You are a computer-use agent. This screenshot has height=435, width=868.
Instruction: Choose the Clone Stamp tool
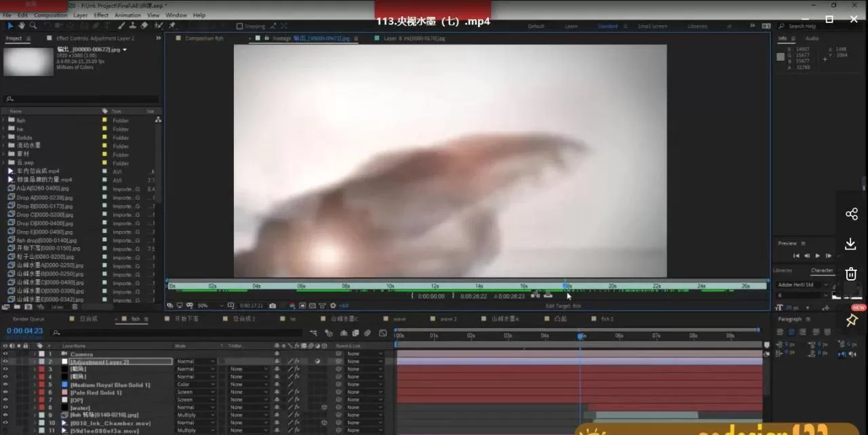[x=134, y=25]
